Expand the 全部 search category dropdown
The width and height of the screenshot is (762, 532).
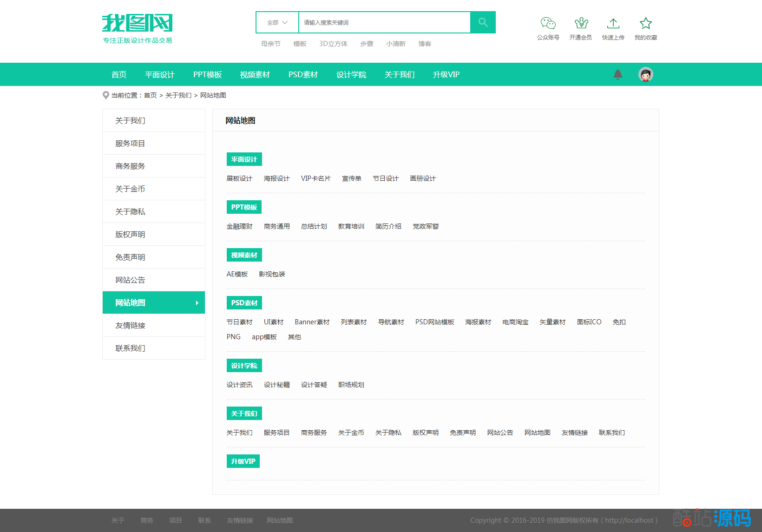pos(277,22)
